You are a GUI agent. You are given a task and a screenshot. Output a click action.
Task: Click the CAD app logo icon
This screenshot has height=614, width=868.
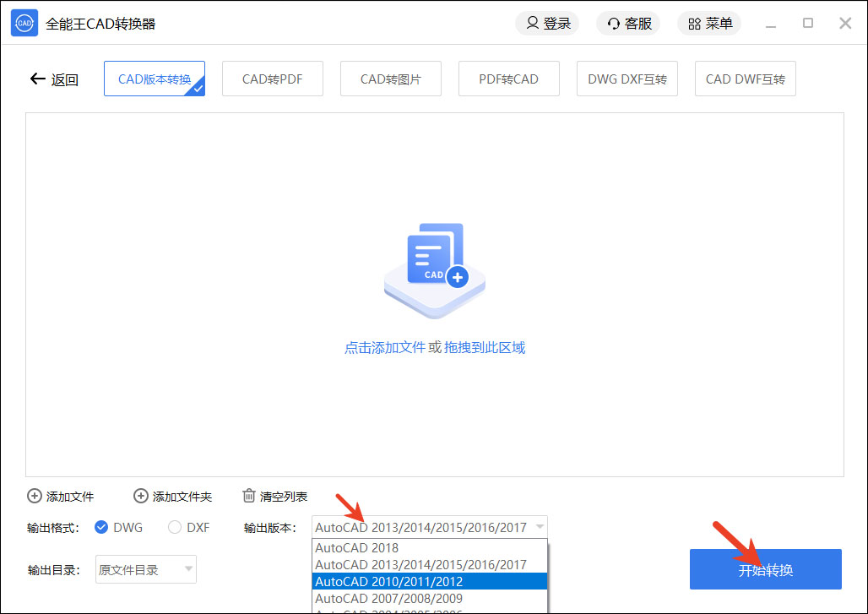pos(24,24)
